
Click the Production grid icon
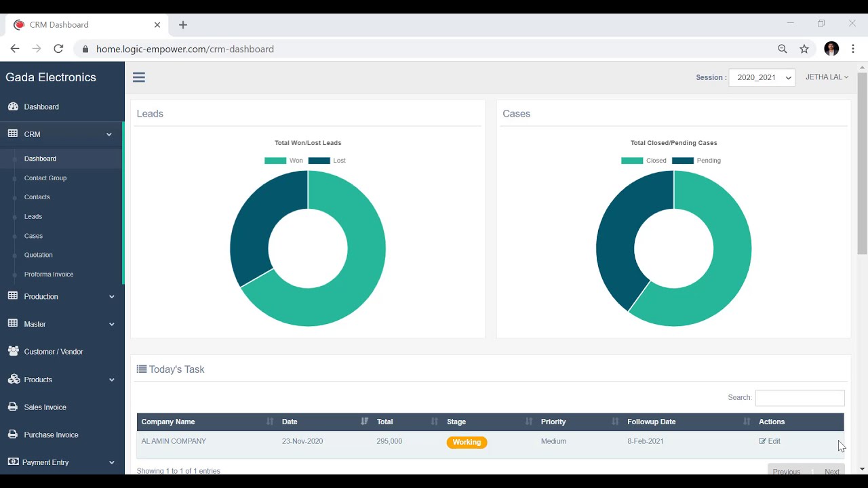click(13, 296)
